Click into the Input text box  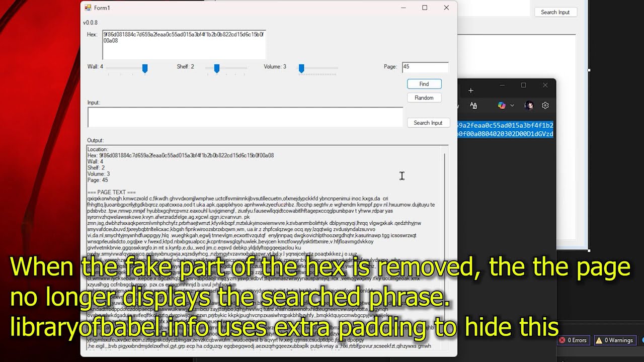[245, 117]
